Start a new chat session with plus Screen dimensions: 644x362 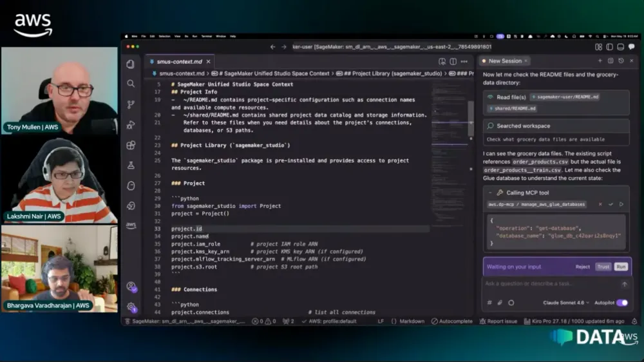pyautogui.click(x=600, y=61)
